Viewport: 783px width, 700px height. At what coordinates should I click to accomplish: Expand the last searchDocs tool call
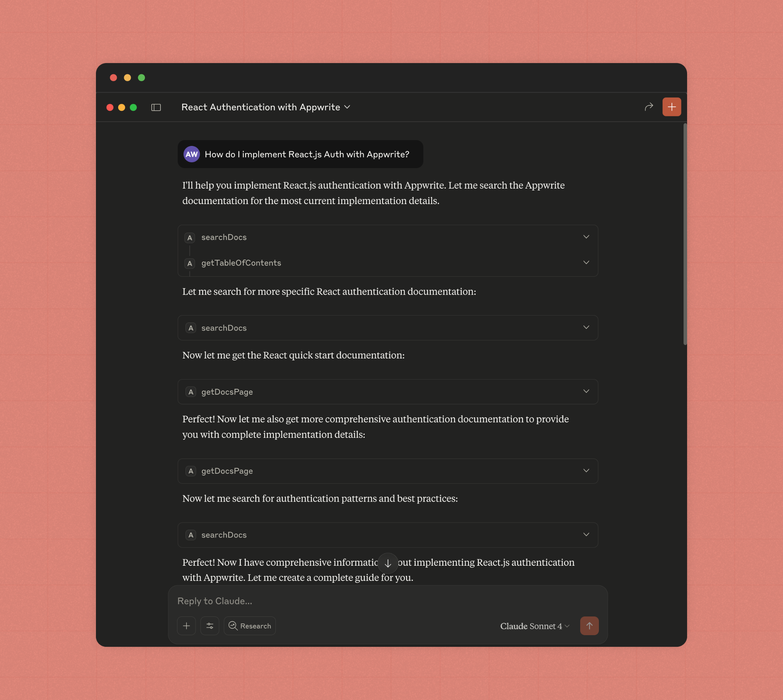[x=388, y=535]
